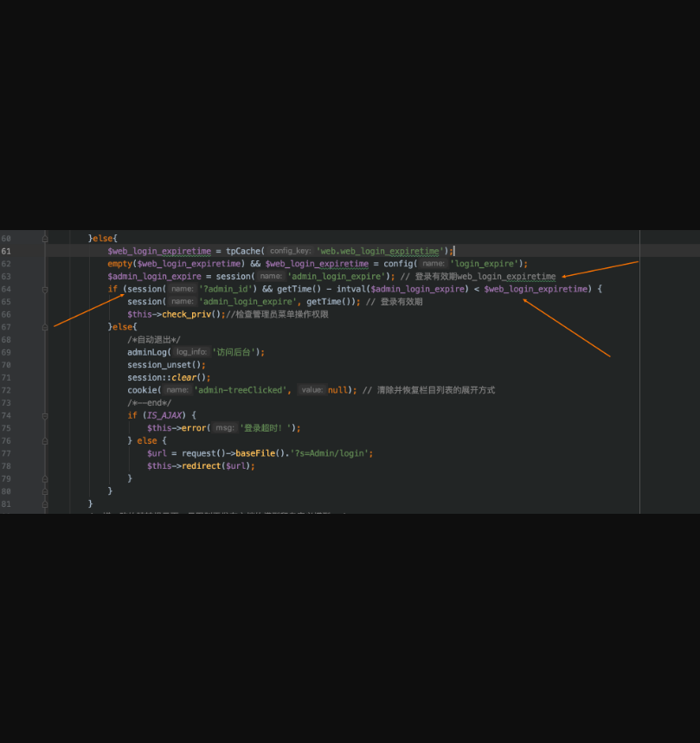Click the tpCache function name
The image size is (700, 743).
(243, 251)
